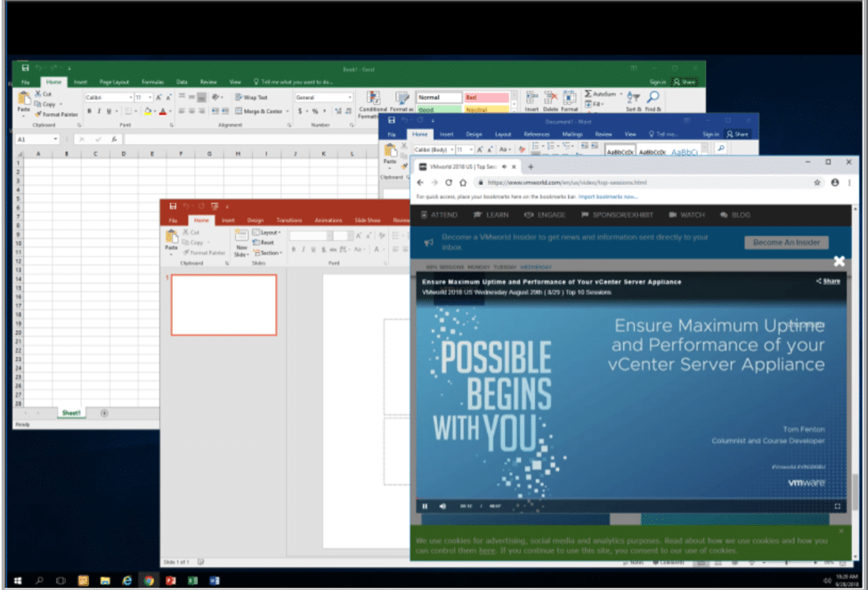
Task: Mute the video with the speaker icon
Action: click(442, 505)
